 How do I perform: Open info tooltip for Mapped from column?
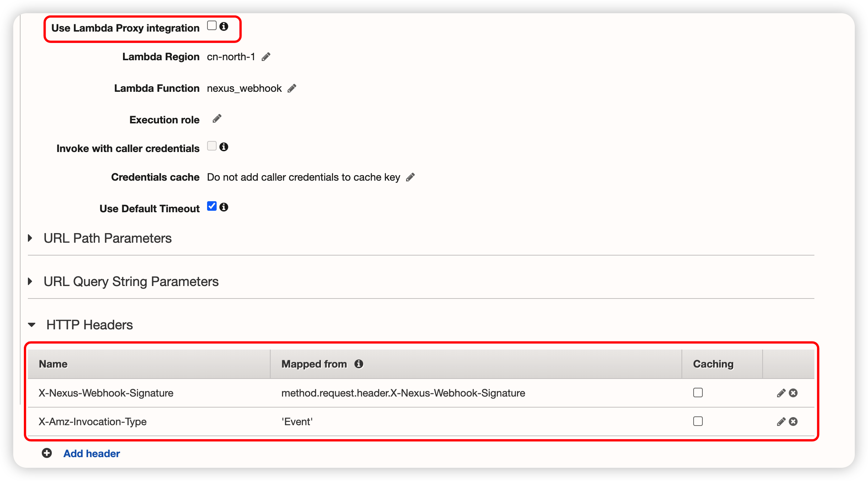tap(359, 364)
